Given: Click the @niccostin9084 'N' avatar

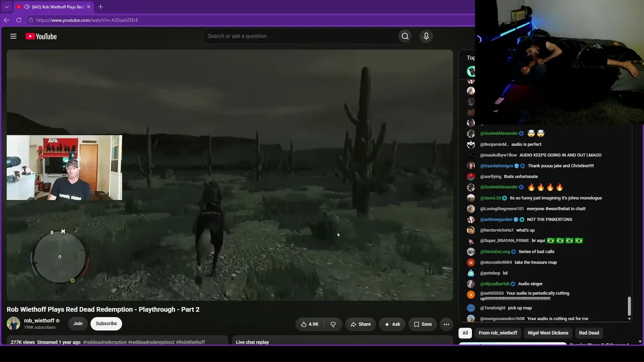Looking at the screenshot, I should 471,262.
